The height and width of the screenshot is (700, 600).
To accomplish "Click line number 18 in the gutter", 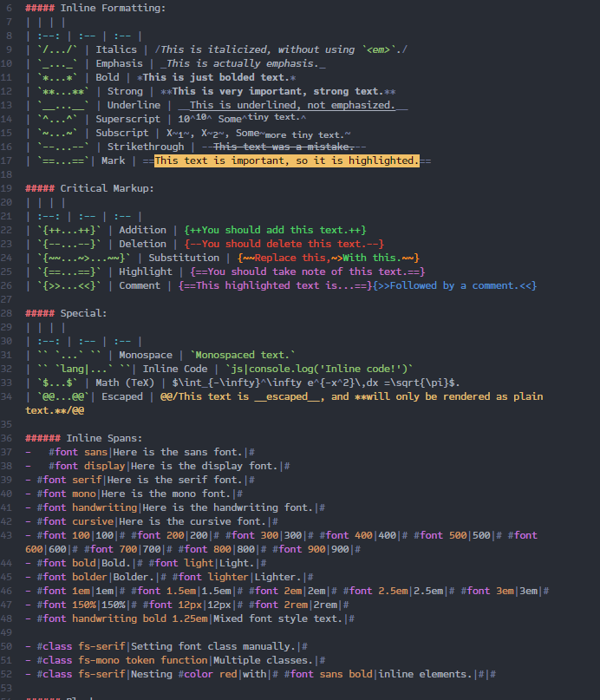I will [6, 174].
